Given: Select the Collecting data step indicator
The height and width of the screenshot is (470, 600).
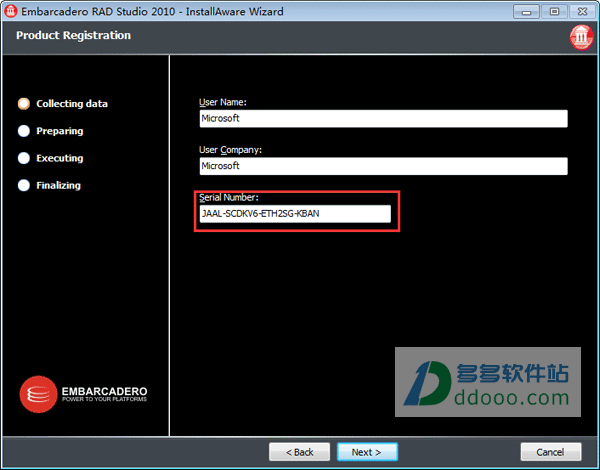Looking at the screenshot, I should coord(24,104).
